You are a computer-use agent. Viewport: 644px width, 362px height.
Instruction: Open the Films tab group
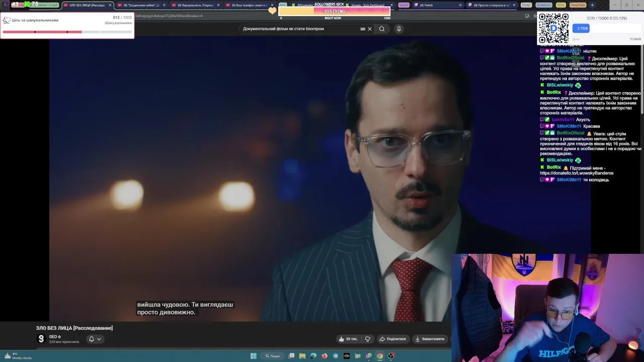click(x=560, y=5)
